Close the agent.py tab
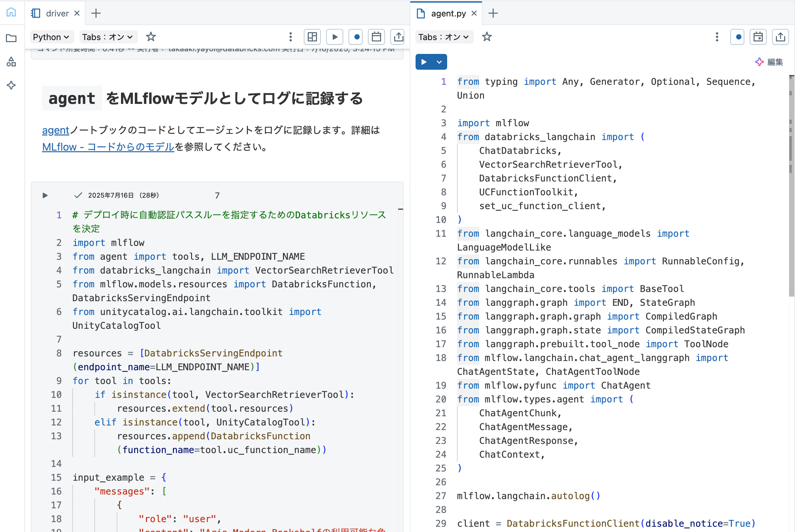795x532 pixels. click(x=474, y=13)
